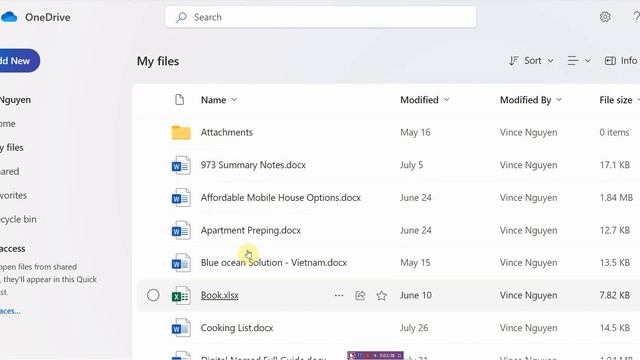This screenshot has width=640, height=360.
Task: Click Word icon for Cooking List.docx
Action: tap(181, 328)
